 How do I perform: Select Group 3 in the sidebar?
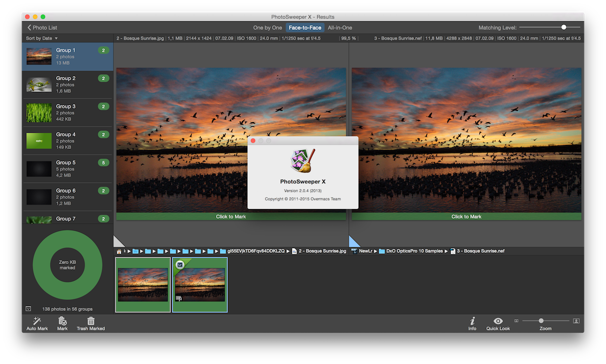(67, 113)
